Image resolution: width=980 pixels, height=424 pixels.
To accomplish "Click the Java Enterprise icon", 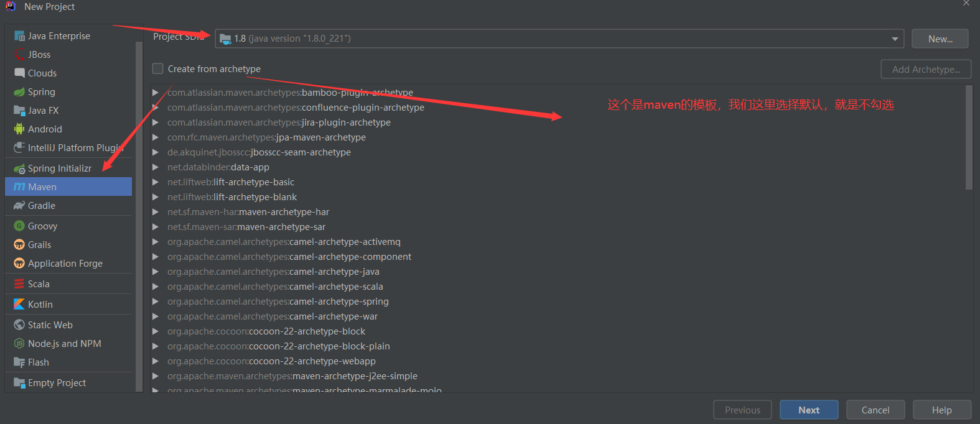I will [19, 36].
